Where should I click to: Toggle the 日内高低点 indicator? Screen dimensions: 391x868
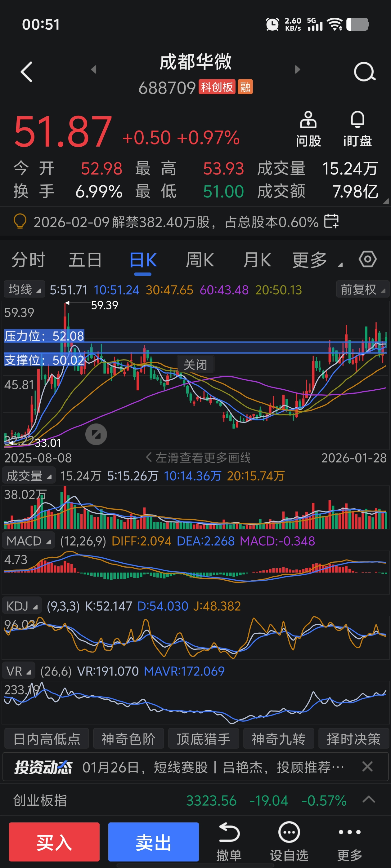point(47,739)
